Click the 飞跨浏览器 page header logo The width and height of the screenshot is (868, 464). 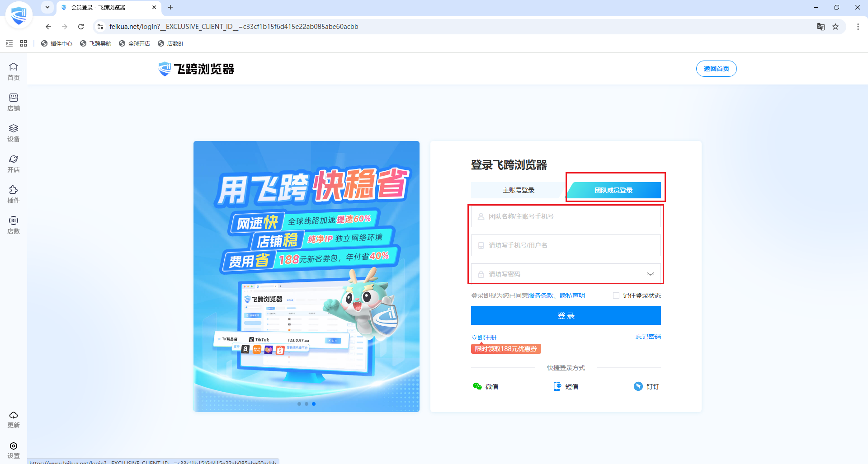click(x=196, y=69)
